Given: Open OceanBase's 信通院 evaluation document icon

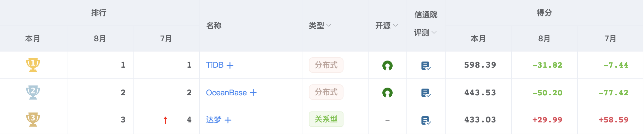Looking at the screenshot, I should click(426, 93).
